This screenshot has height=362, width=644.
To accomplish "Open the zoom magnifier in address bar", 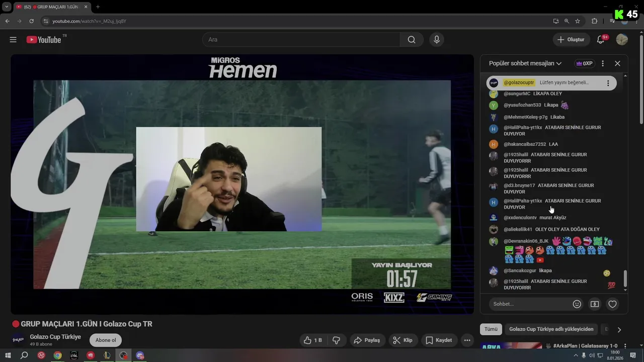I will click(x=567, y=21).
